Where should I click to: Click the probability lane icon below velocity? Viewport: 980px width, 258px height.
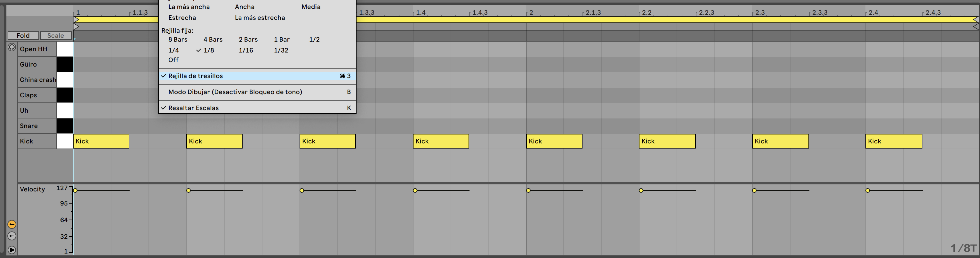click(x=12, y=236)
